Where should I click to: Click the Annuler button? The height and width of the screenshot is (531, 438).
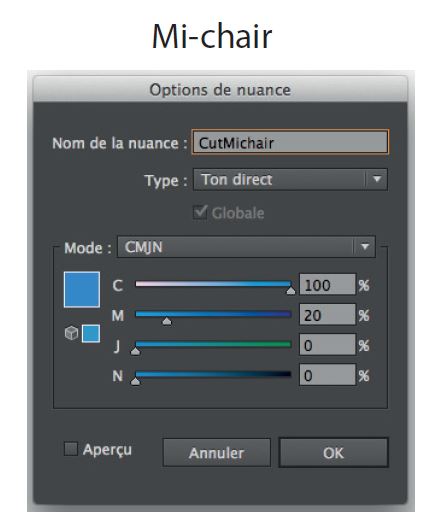pyautogui.click(x=216, y=453)
